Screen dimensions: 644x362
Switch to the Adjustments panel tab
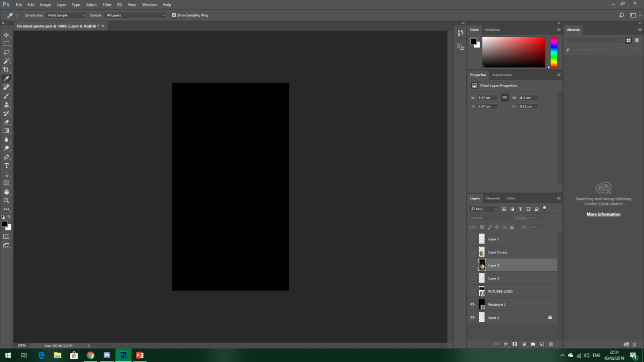pos(502,75)
